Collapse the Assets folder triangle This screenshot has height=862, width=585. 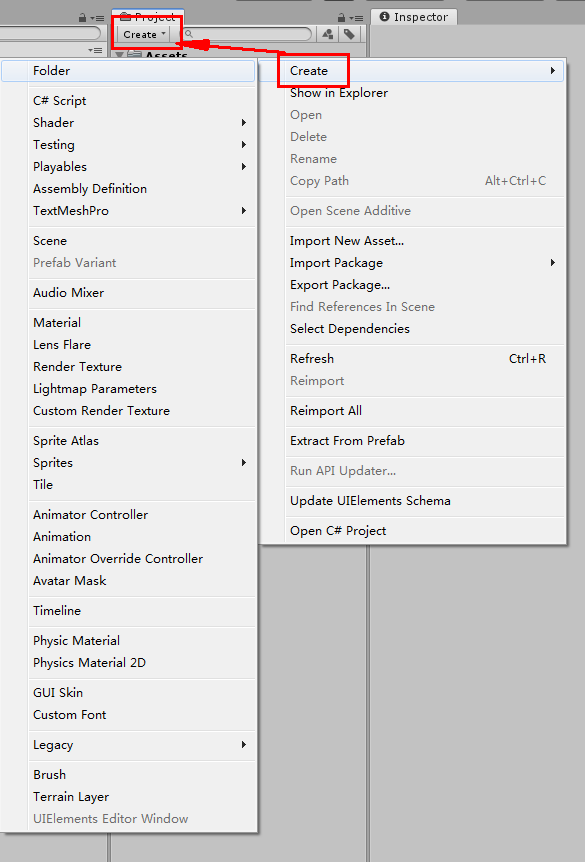coord(119,56)
